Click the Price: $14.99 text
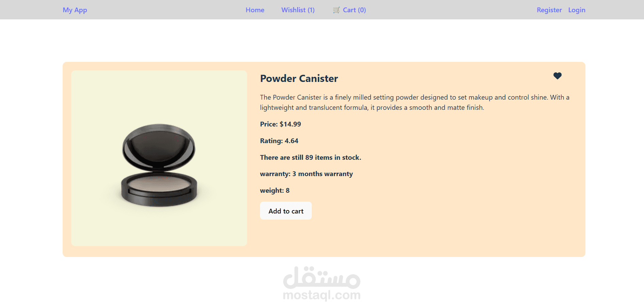This screenshot has width=644, height=308. tap(280, 124)
